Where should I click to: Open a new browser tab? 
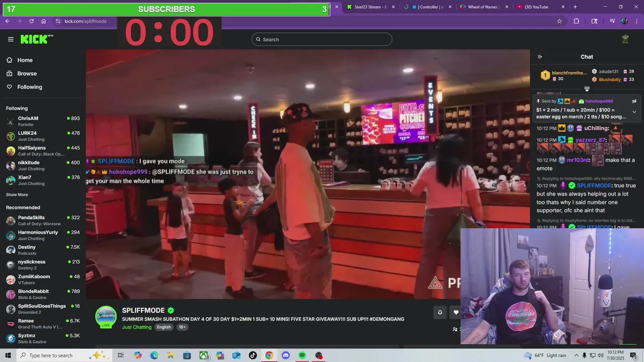coord(575,7)
